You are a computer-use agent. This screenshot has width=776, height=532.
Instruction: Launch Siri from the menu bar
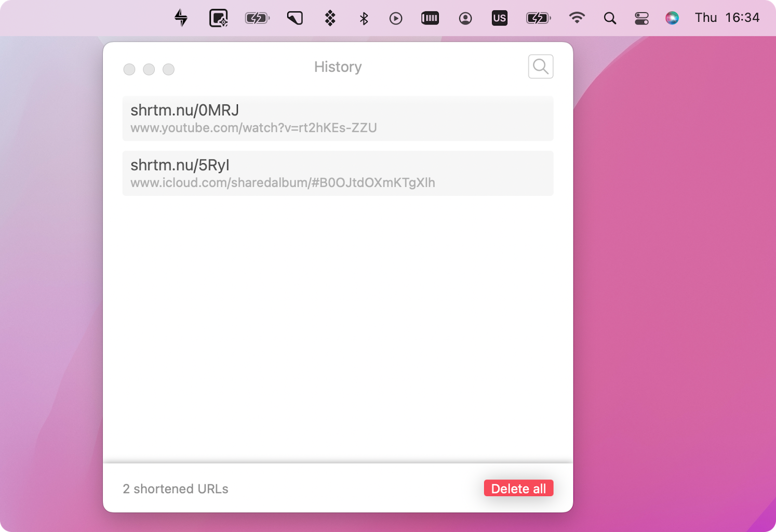[x=672, y=18]
